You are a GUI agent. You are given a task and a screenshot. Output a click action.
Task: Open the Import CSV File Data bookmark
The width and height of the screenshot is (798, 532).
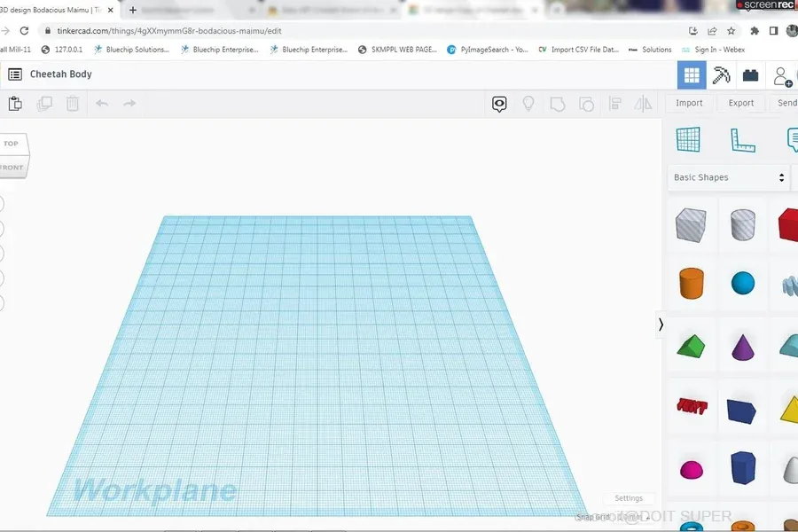(x=579, y=50)
